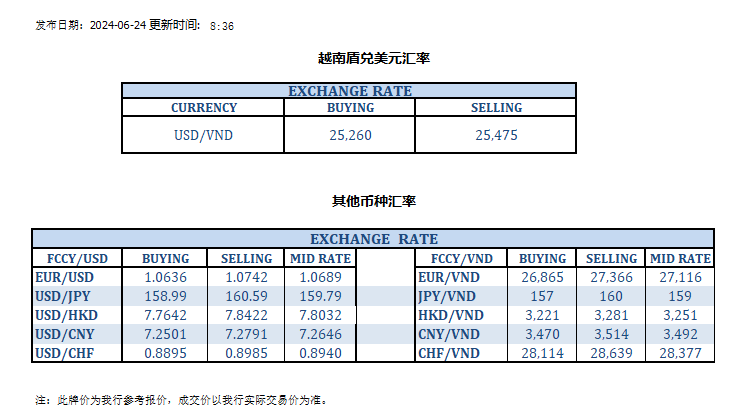The image size is (735, 419).
Task: Select the USD/VND currency cell
Action: (x=204, y=135)
